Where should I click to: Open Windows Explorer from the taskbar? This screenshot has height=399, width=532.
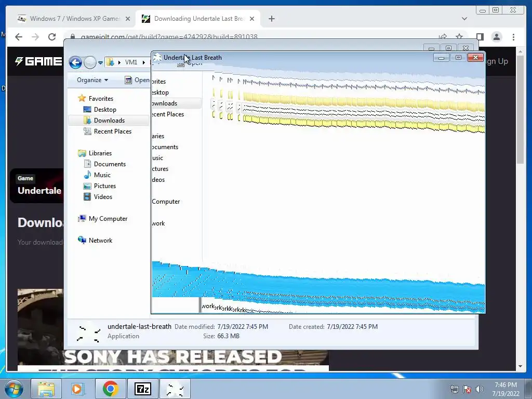click(x=46, y=389)
